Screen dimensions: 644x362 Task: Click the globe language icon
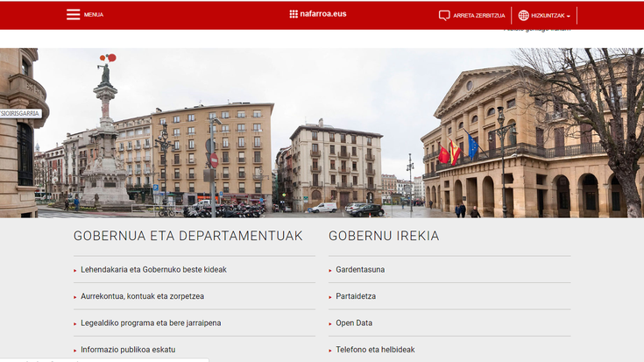523,16
